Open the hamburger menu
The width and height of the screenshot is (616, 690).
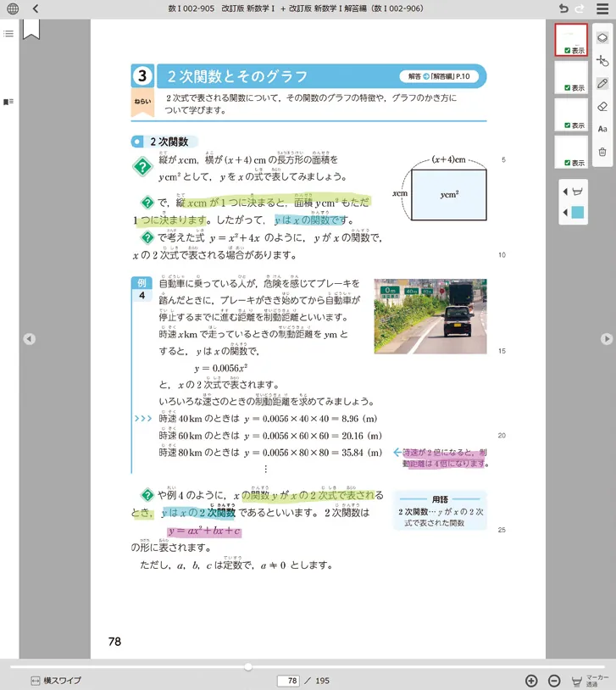click(602, 8)
